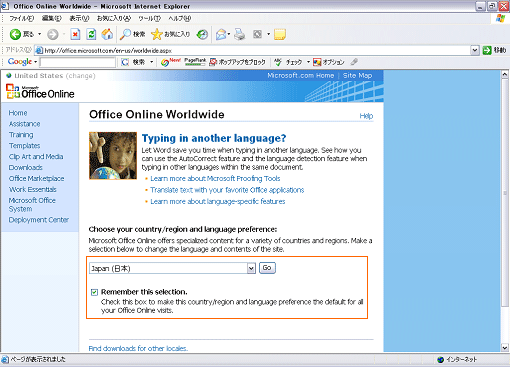Click the vertical scrollbar up arrow

pos(505,74)
